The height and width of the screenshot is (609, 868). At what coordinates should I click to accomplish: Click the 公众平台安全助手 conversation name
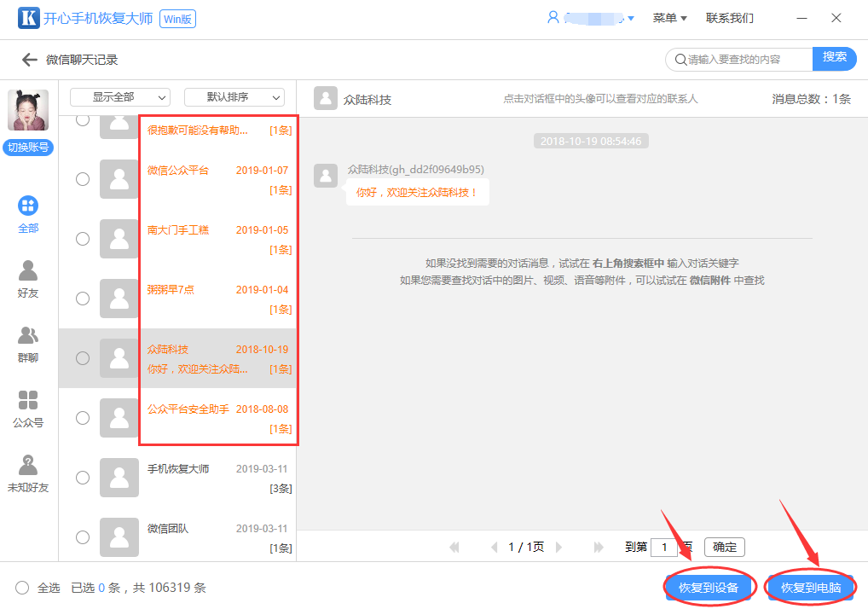(x=188, y=409)
